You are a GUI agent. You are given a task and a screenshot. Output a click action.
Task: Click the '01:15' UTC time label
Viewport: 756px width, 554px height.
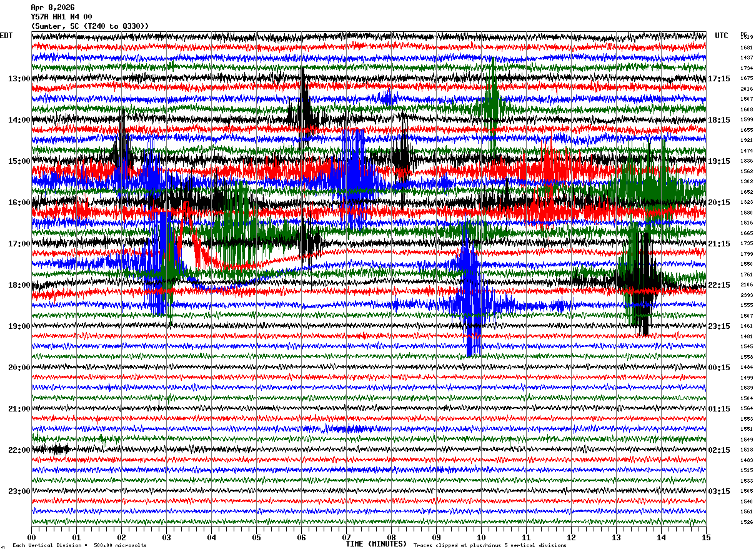point(719,409)
